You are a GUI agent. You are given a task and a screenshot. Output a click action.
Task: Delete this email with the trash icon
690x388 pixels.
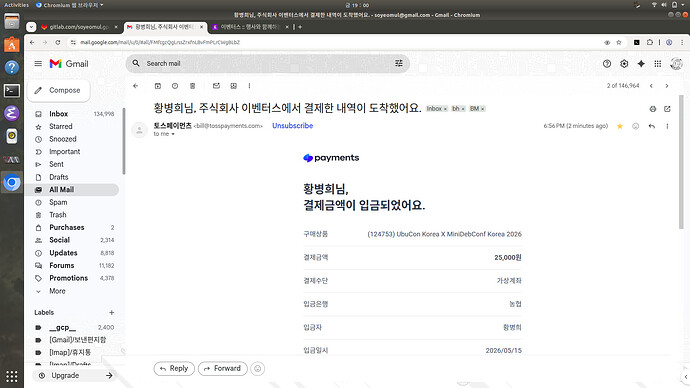click(x=192, y=86)
